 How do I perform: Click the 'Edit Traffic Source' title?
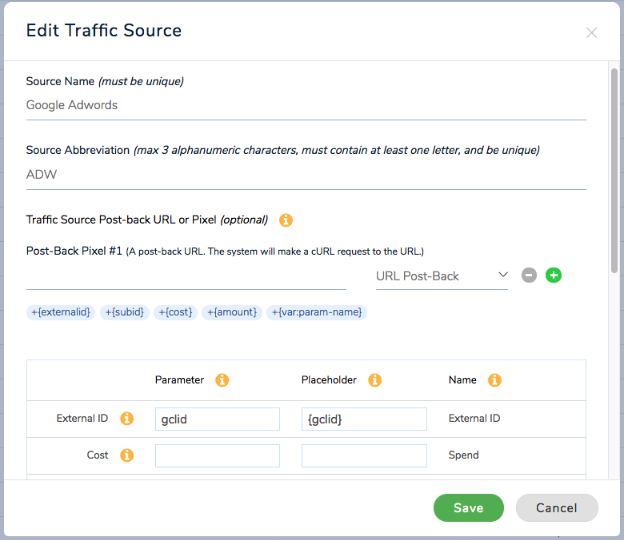[104, 30]
